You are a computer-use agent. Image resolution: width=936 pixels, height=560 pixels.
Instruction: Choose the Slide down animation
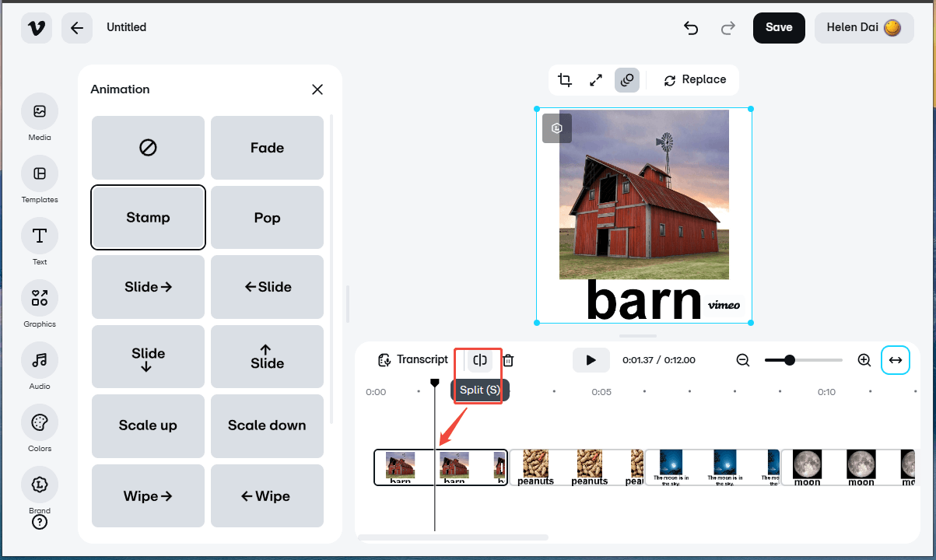pos(148,357)
